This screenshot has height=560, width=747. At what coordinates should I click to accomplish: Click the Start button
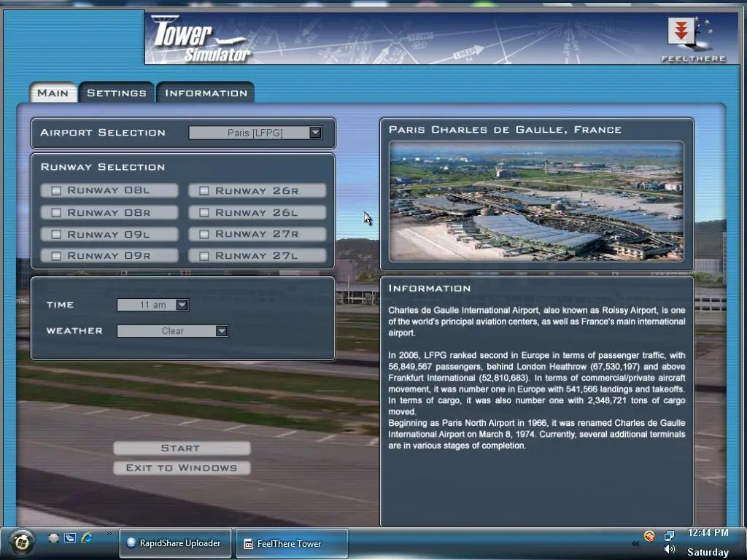[x=182, y=448]
